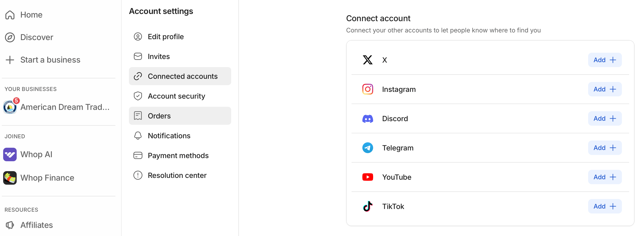The image size is (644, 236).
Task: Click the YouTube label text
Action: (397, 177)
